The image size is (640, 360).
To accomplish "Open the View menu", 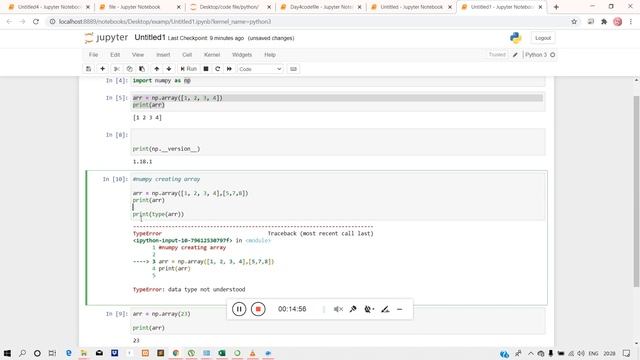I will [138, 55].
